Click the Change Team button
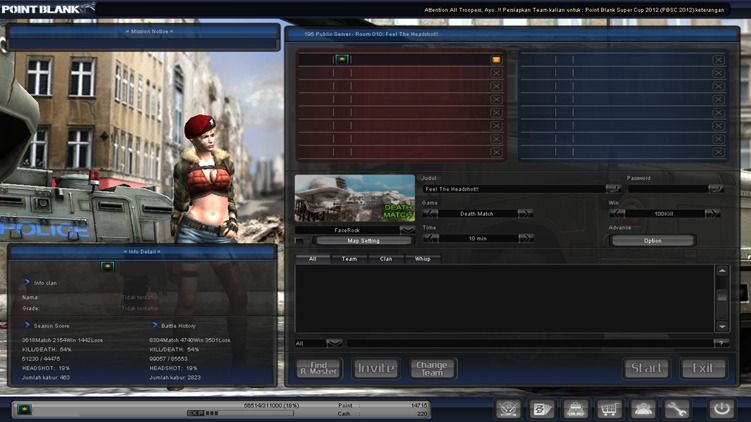The height and width of the screenshot is (422, 751). click(432, 368)
